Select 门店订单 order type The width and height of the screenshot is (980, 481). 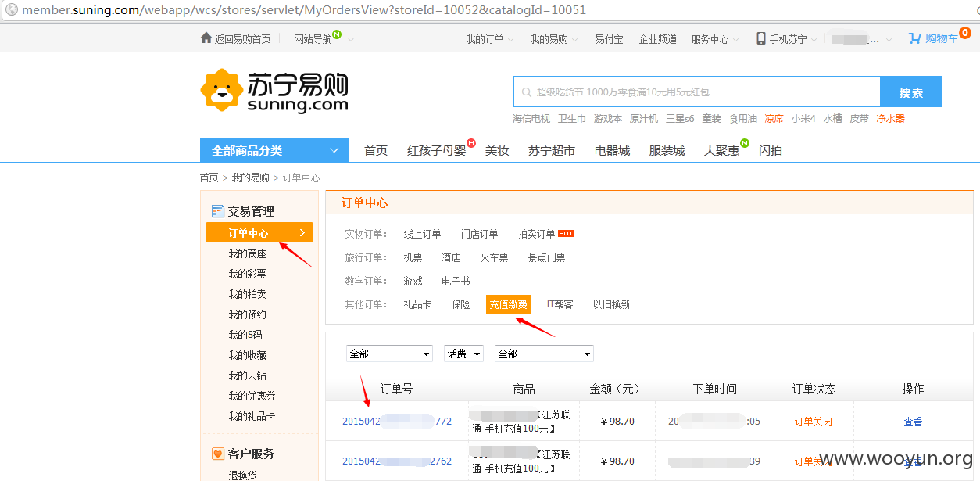tap(480, 234)
